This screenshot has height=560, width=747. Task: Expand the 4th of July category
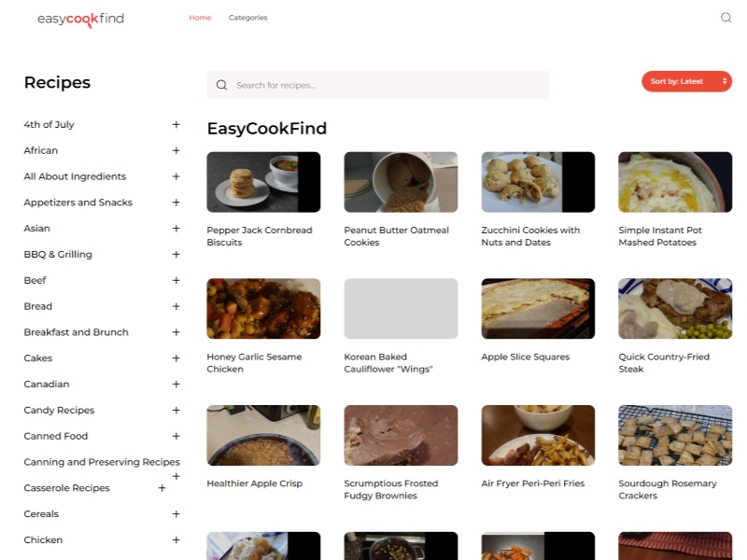[176, 124]
